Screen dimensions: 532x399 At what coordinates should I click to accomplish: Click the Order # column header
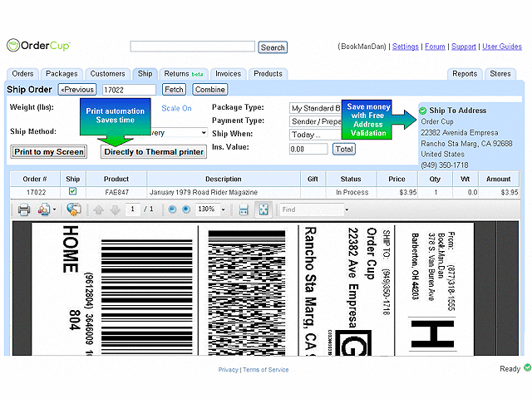pos(35,179)
